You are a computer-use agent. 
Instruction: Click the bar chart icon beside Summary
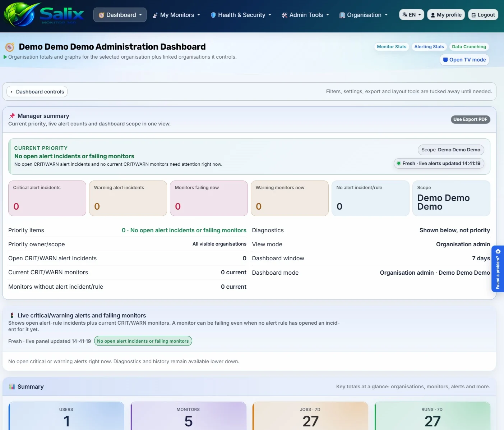[12, 386]
